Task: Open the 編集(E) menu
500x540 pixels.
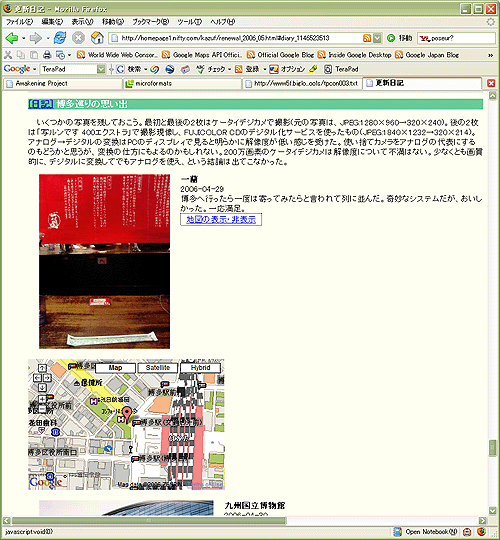Action: tap(52, 22)
